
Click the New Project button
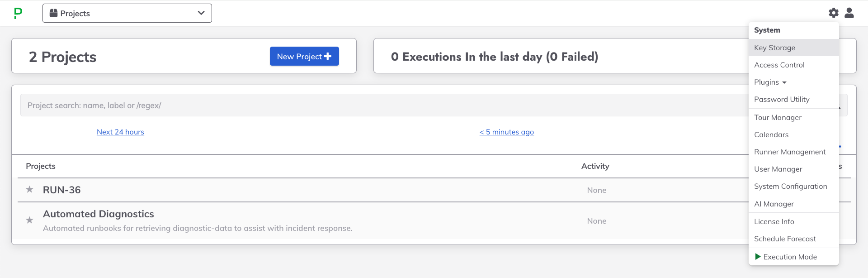pos(304,56)
